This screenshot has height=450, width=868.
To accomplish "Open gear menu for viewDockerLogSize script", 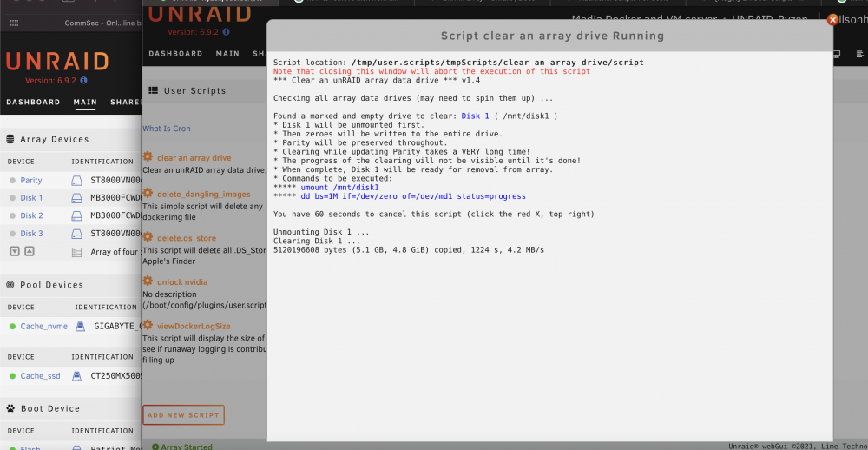I will tap(148, 325).
